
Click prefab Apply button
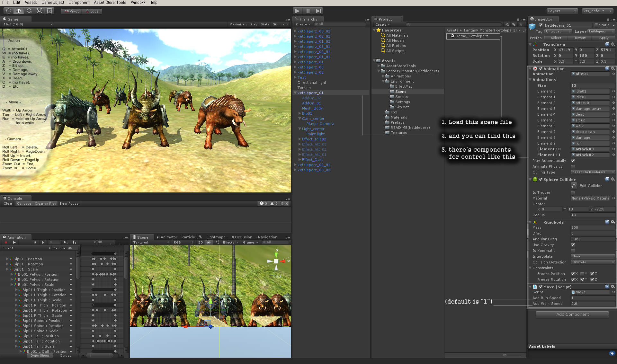pos(604,38)
